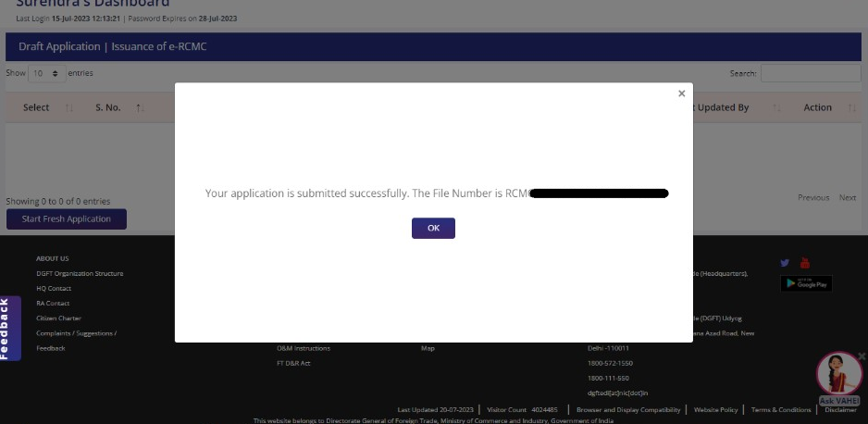The height and width of the screenshot is (424, 868).
Task: Click OK in the success dialog
Action: click(433, 228)
